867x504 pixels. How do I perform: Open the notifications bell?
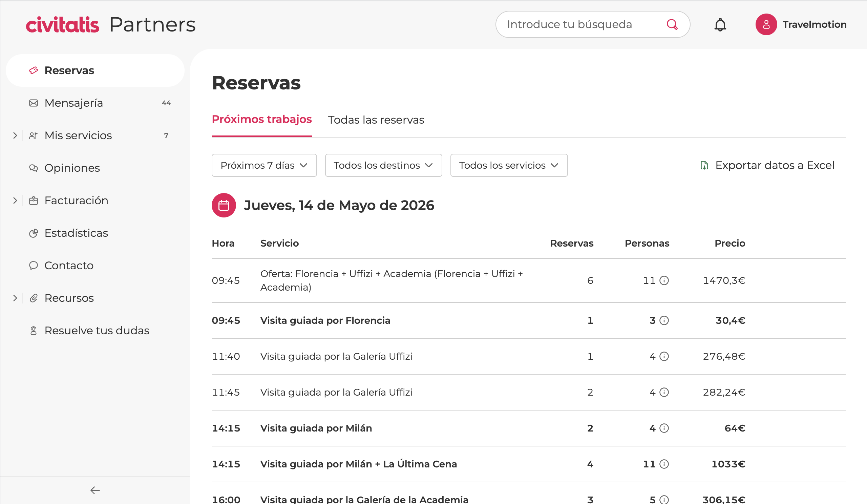pos(720,25)
